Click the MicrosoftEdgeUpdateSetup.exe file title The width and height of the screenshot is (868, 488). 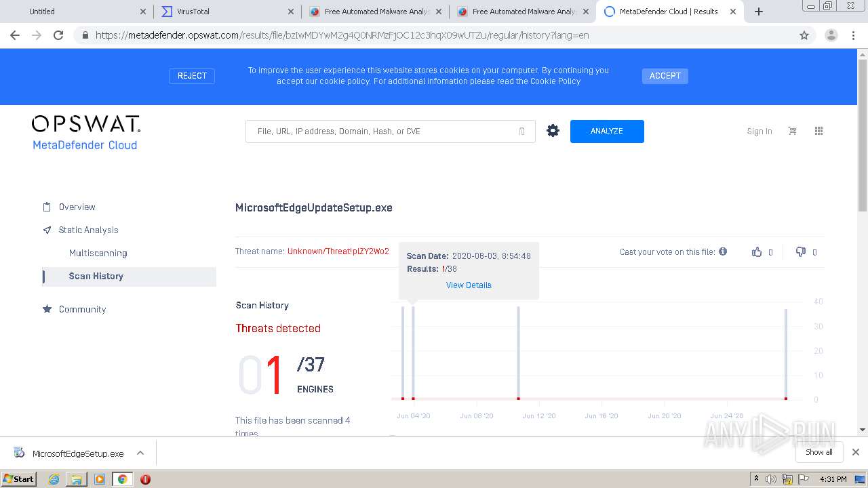(314, 208)
